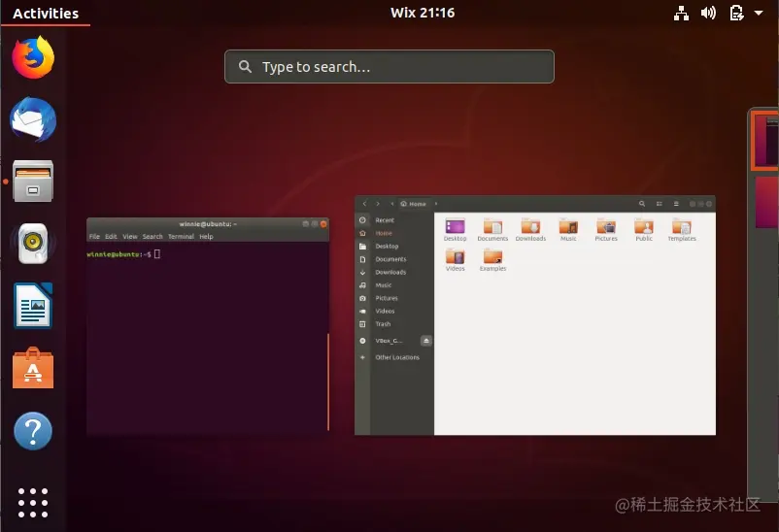Go back in Files window
The image size is (779, 532).
[x=364, y=204]
